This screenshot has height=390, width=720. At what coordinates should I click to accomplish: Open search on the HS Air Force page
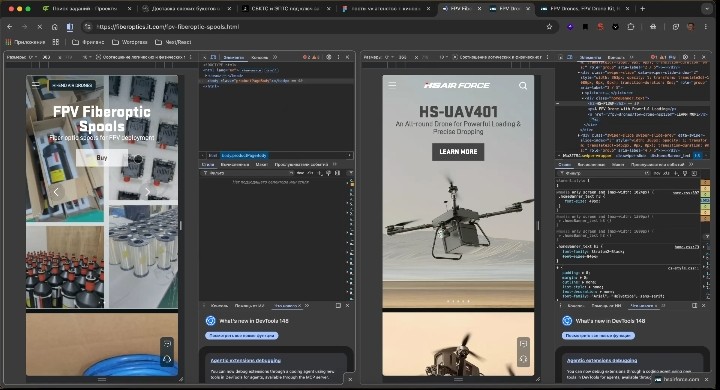click(523, 85)
